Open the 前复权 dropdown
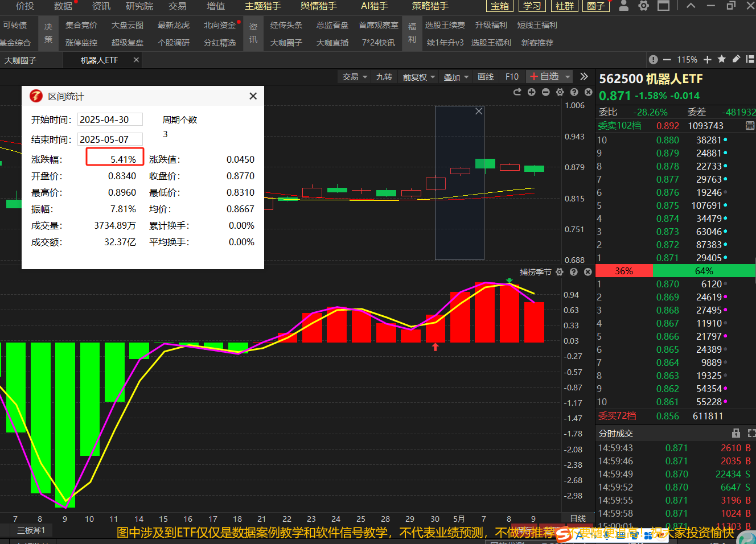This screenshot has width=756, height=544. tap(418, 77)
